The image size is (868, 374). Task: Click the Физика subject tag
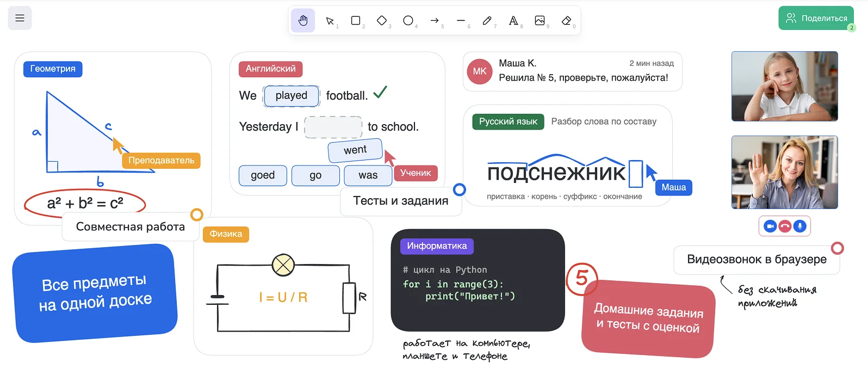[x=226, y=234]
